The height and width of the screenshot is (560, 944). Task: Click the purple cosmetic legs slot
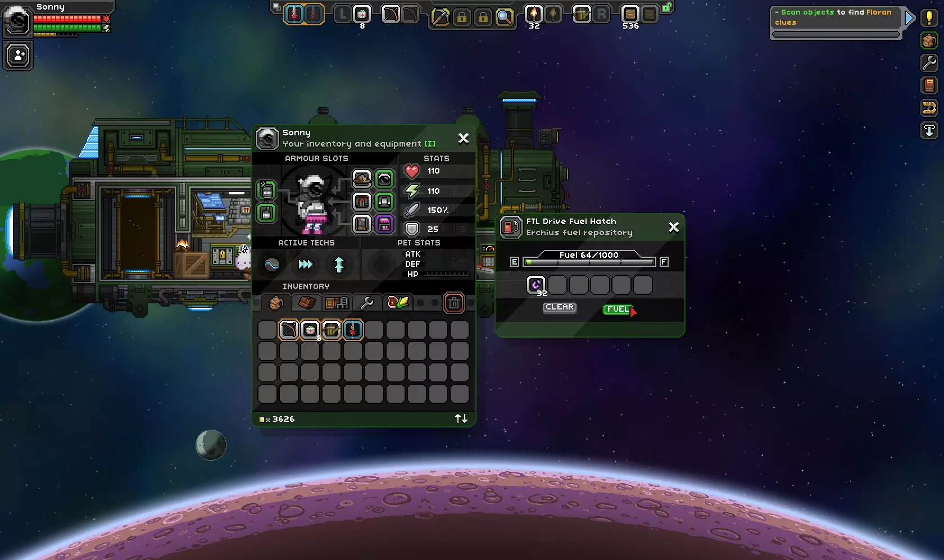(384, 225)
